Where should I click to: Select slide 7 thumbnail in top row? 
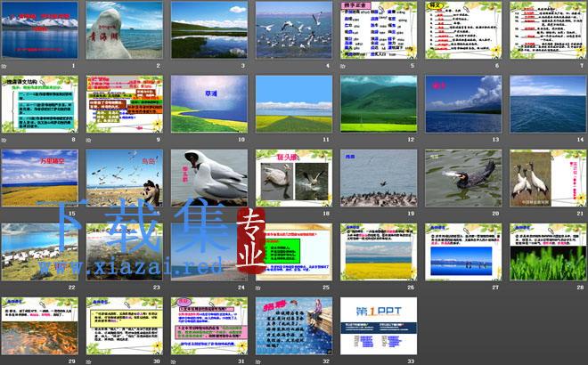(x=548, y=29)
